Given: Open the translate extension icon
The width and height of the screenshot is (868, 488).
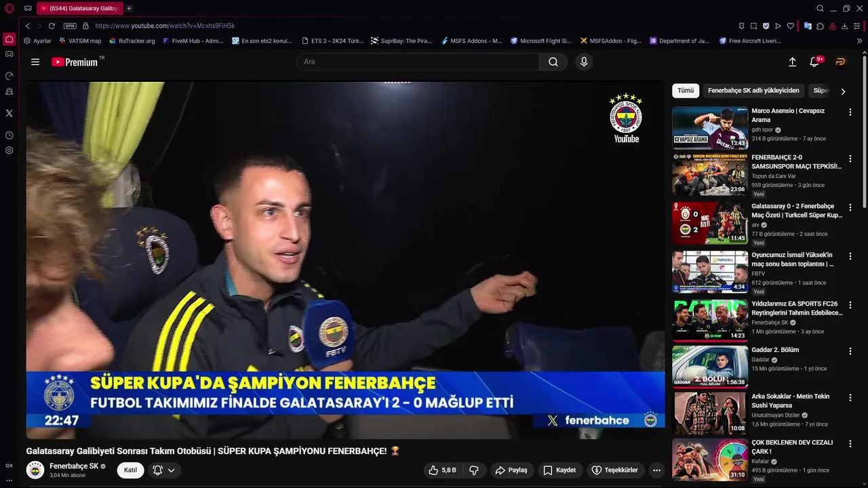Looking at the screenshot, I should (x=808, y=26).
